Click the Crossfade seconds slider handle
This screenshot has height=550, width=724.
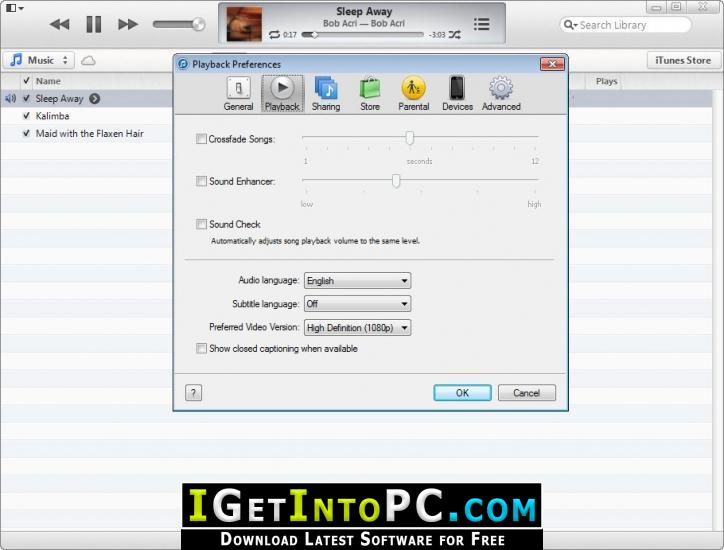coord(410,138)
